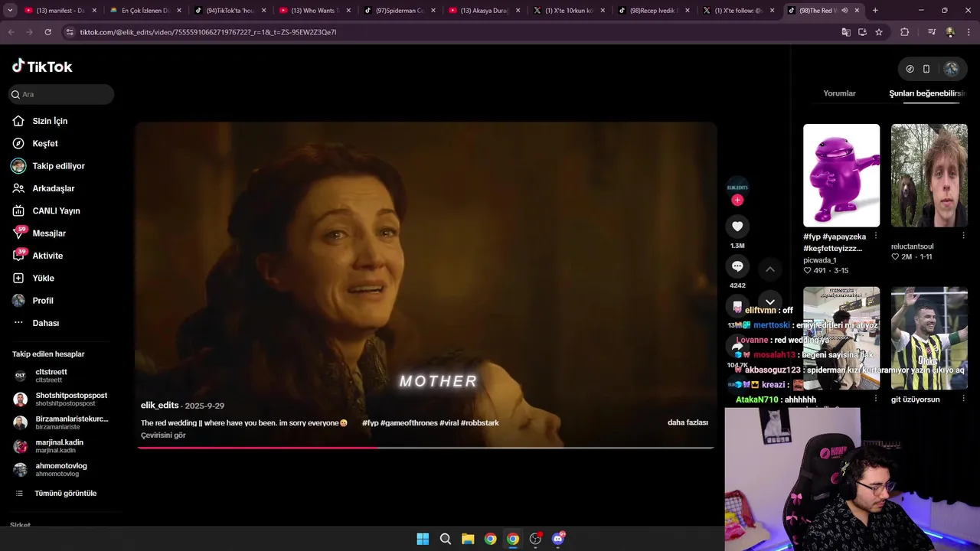Go to the next video (down chevron)
980x551 pixels.
point(770,302)
